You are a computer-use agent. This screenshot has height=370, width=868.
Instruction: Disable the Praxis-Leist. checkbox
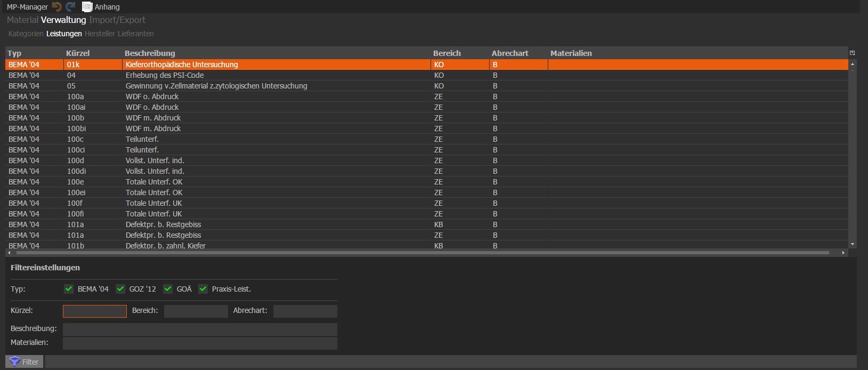point(203,289)
